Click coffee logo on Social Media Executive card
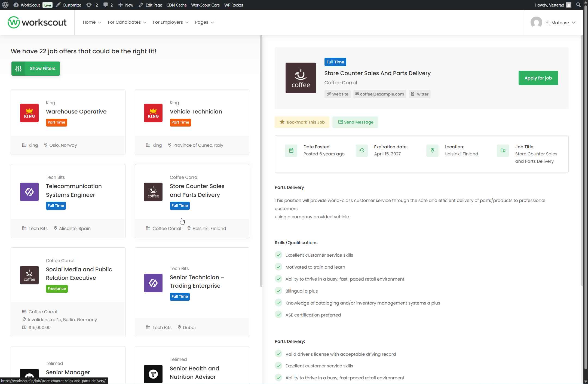The image size is (588, 384). click(x=29, y=275)
